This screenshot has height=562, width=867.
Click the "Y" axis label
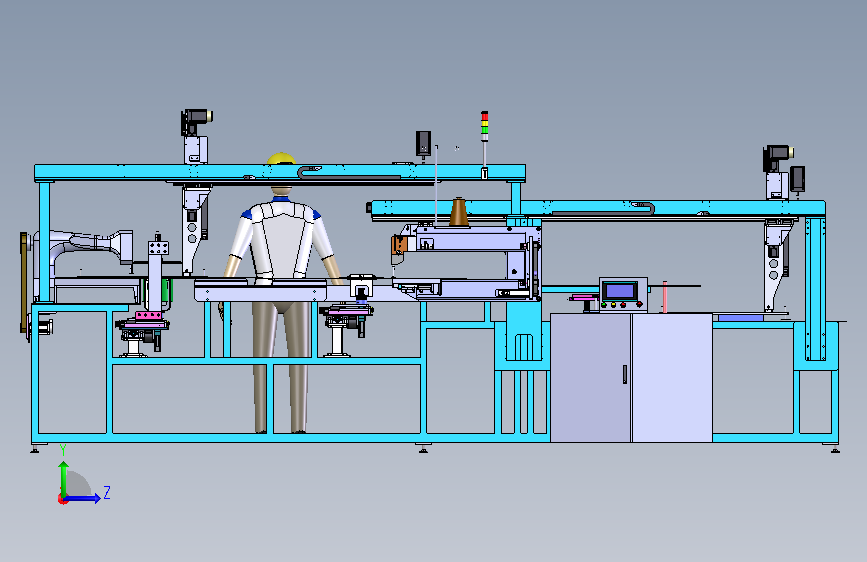[x=63, y=450]
